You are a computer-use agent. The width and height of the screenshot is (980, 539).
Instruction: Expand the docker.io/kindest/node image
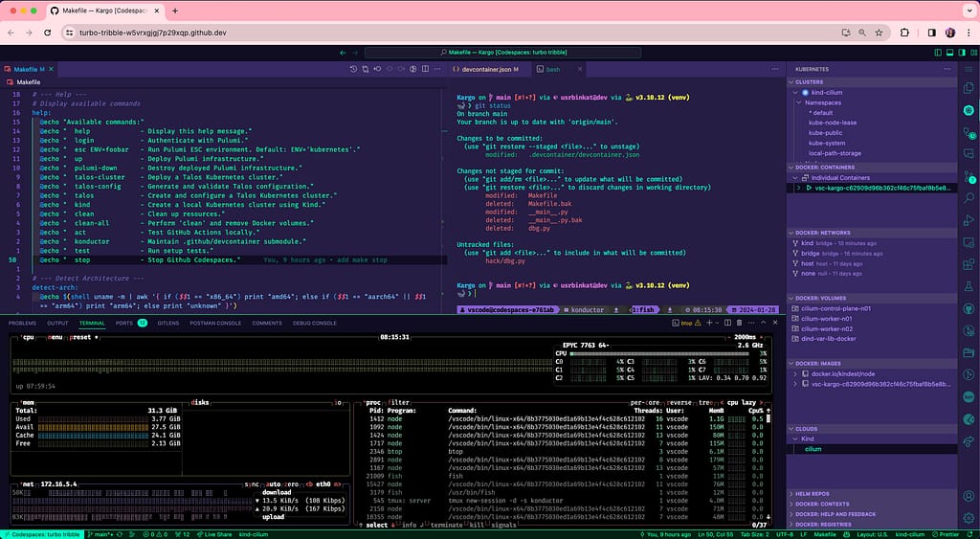(795, 374)
